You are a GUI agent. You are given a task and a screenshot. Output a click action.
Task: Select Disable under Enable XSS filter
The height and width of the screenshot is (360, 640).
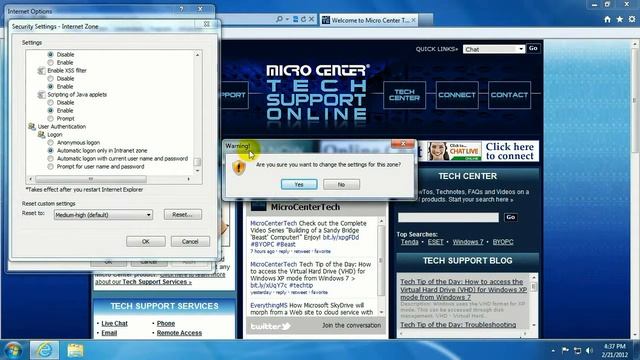coord(50,78)
